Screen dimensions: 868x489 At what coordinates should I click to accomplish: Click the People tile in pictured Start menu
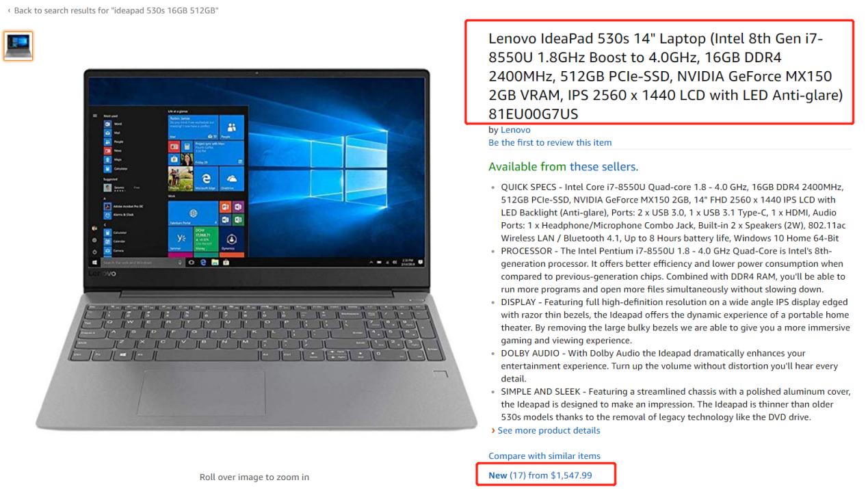tap(231, 127)
